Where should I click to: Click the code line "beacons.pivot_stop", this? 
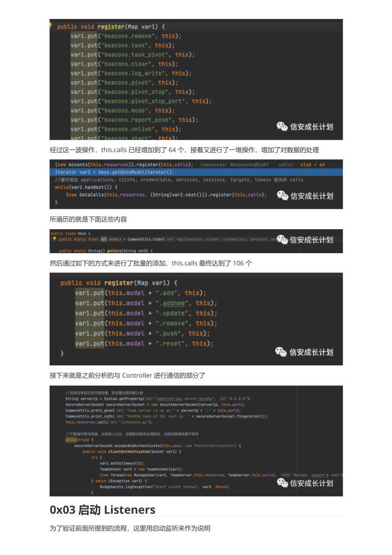[133, 92]
